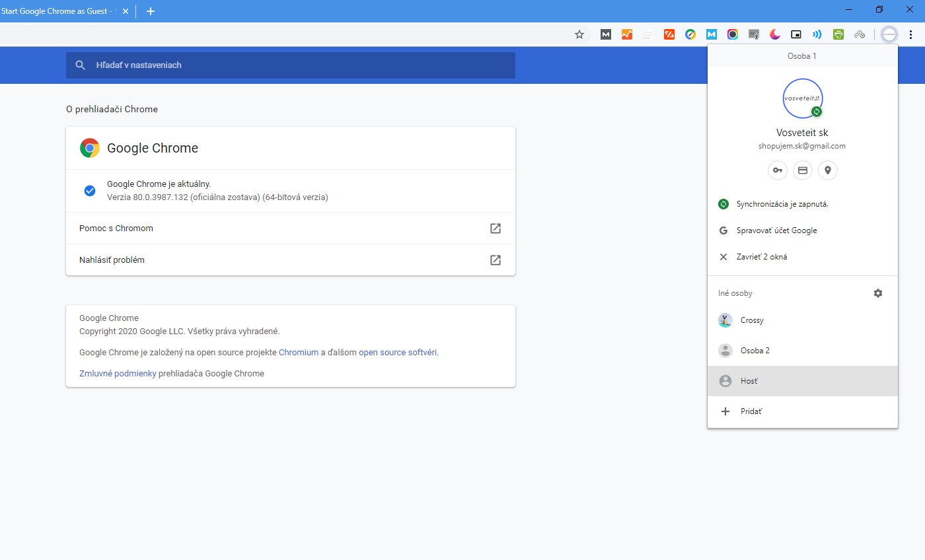
Task: Open the Nahlásiť problém row
Action: pos(291,260)
